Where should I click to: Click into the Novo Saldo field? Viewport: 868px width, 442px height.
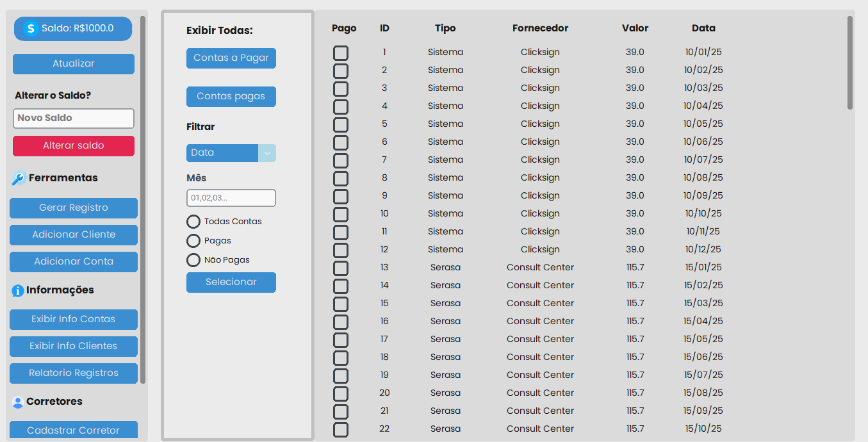click(x=74, y=119)
